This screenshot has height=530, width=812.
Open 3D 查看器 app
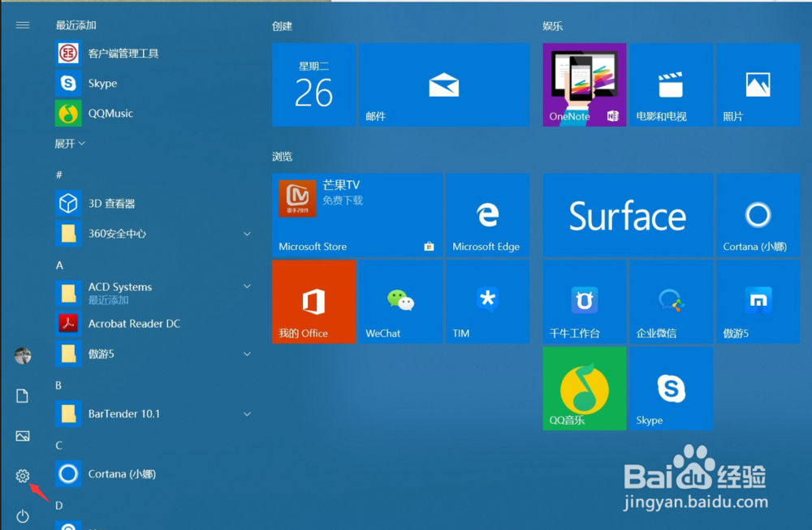(x=153, y=204)
